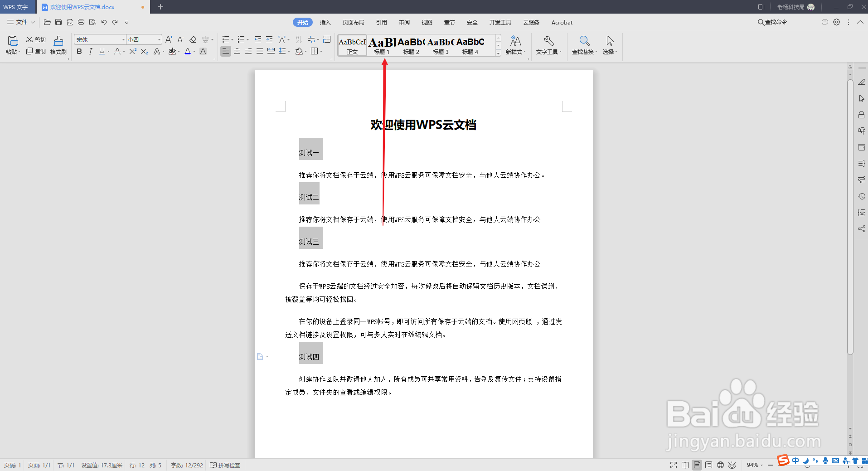Image resolution: width=868 pixels, height=471 pixels.
Task: Redo the last action
Action: (x=115, y=22)
